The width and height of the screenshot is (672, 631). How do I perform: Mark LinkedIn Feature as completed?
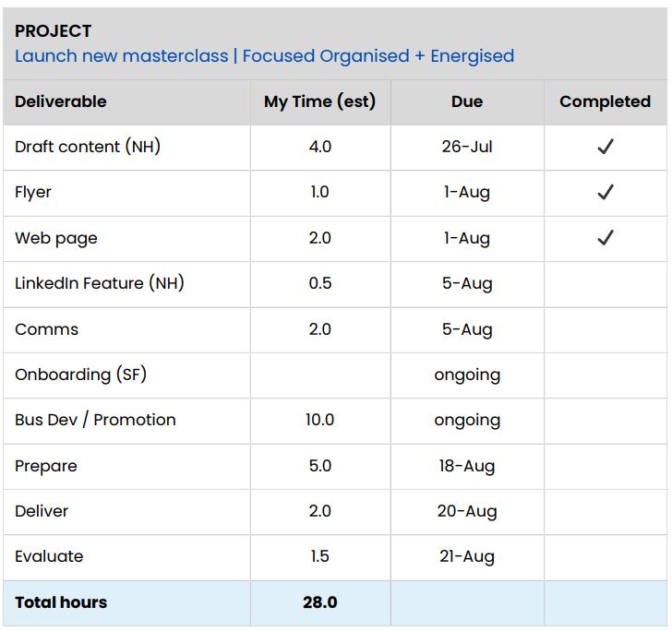click(x=606, y=283)
